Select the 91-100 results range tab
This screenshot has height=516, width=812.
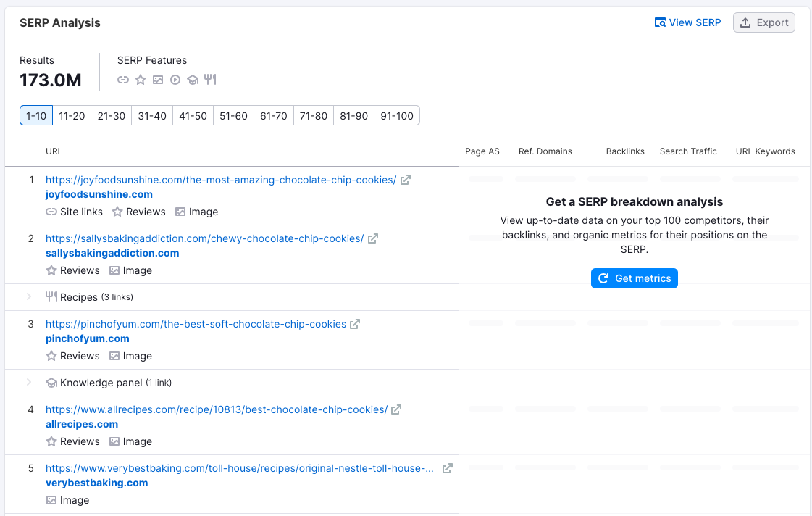pyautogui.click(x=397, y=115)
